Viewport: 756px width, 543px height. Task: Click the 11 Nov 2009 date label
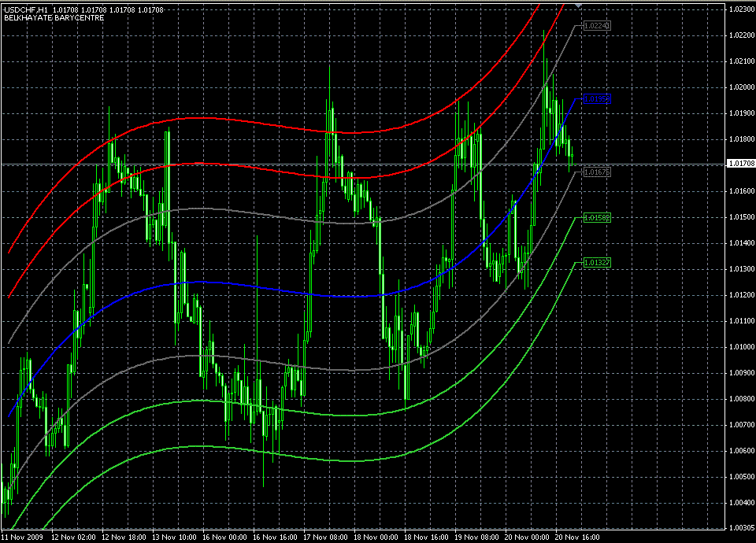[x=22, y=537]
